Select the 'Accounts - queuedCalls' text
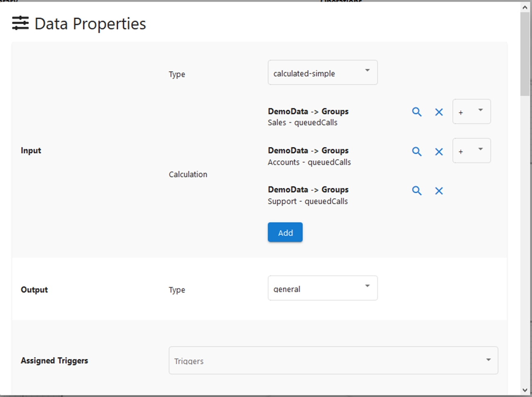Screen dimensions: 532x397 (309, 162)
